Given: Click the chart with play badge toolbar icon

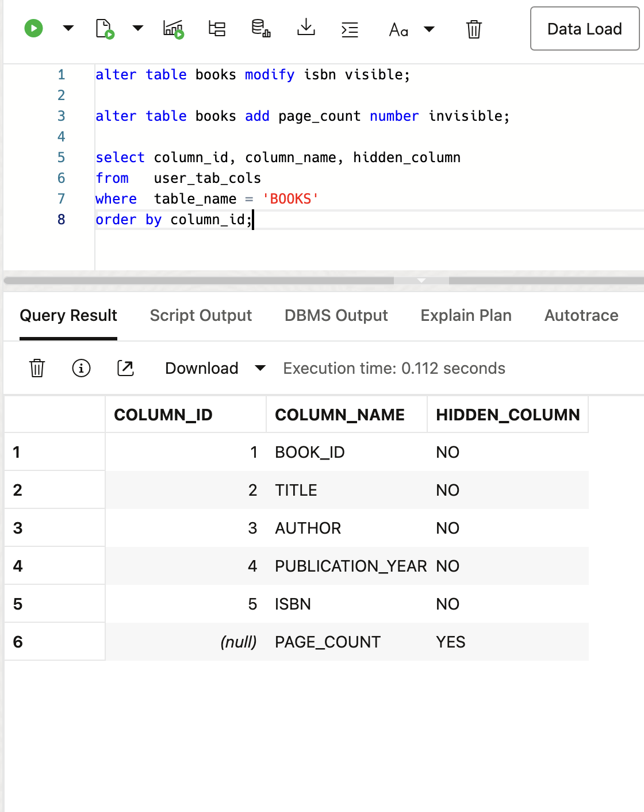Looking at the screenshot, I should [173, 28].
